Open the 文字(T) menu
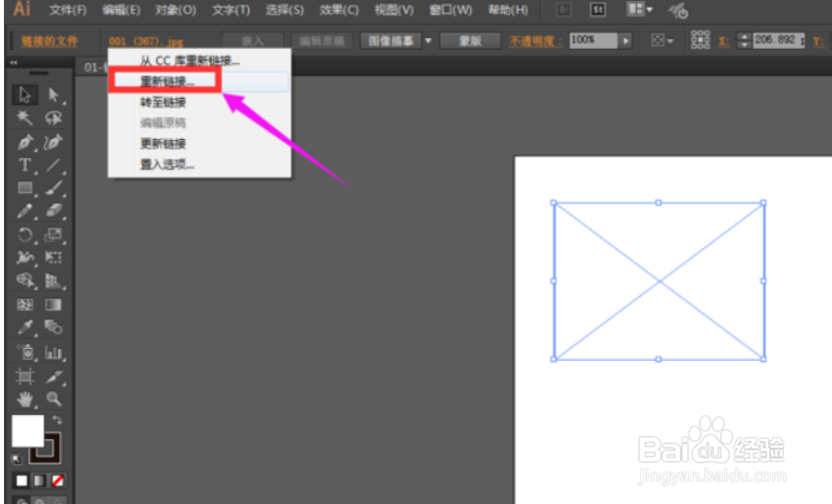The image size is (832, 504). tap(231, 10)
